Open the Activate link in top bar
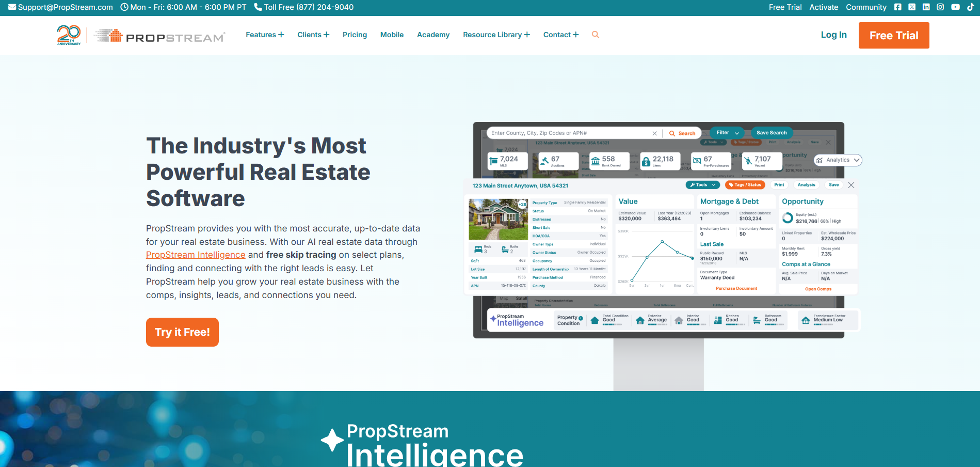 point(824,7)
